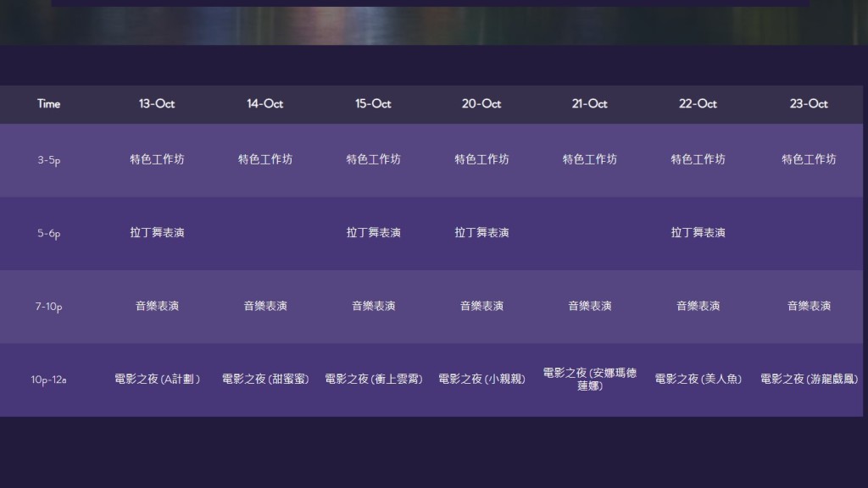Click 音樂表演 under 14-Oct
This screenshot has height=488, width=868.
coord(265,306)
